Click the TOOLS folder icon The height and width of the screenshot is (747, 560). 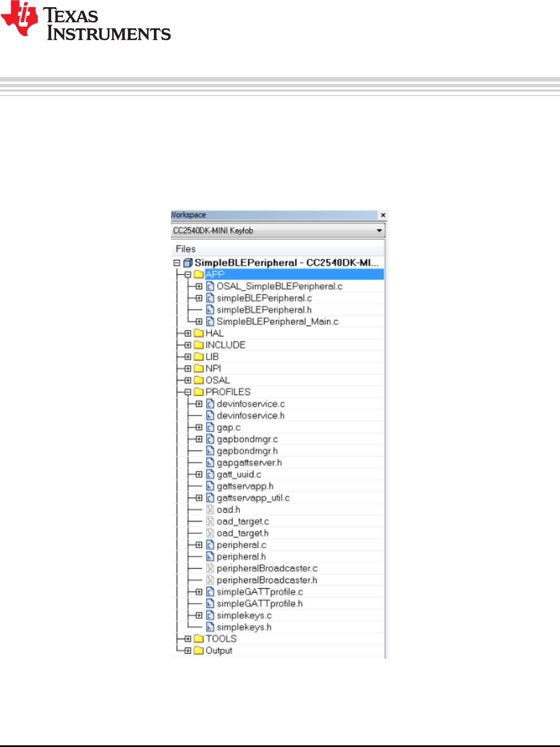tap(199, 639)
